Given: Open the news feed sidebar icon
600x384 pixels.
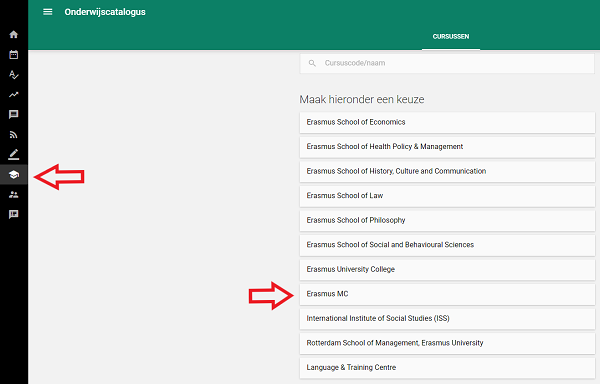Looking at the screenshot, I should [14, 135].
